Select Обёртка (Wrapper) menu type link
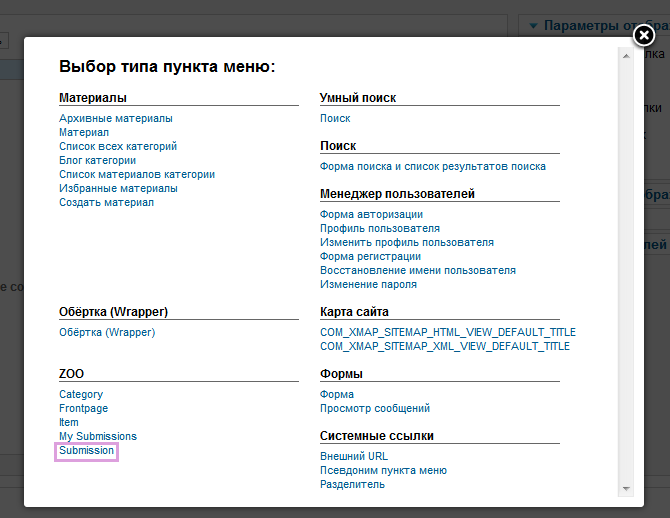 click(x=107, y=332)
